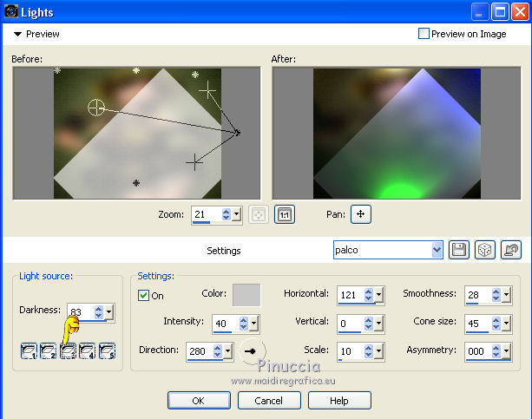Click the OK button
Image resolution: width=532 pixels, height=419 pixels.
click(x=199, y=400)
